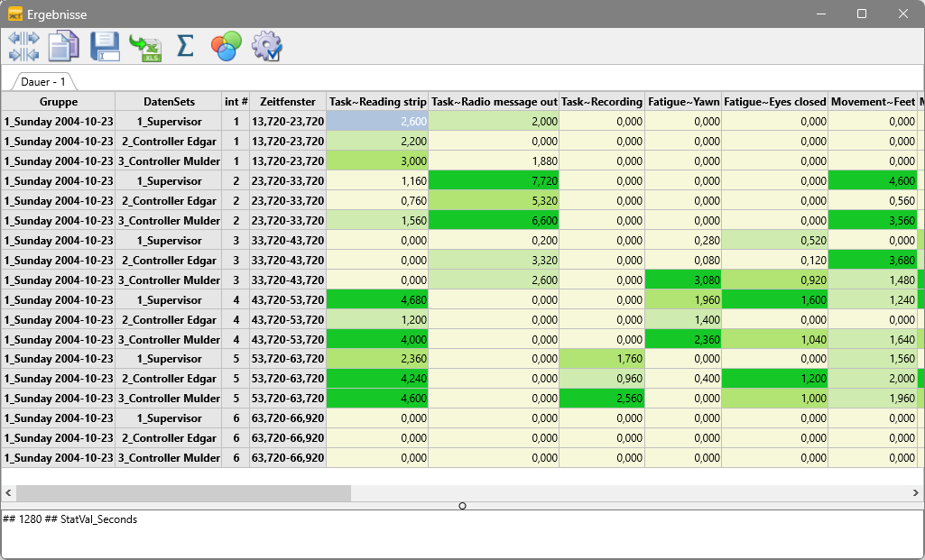Select 13,720-23,720 cell in Controller Mulder row
925x560 pixels.
pos(288,161)
